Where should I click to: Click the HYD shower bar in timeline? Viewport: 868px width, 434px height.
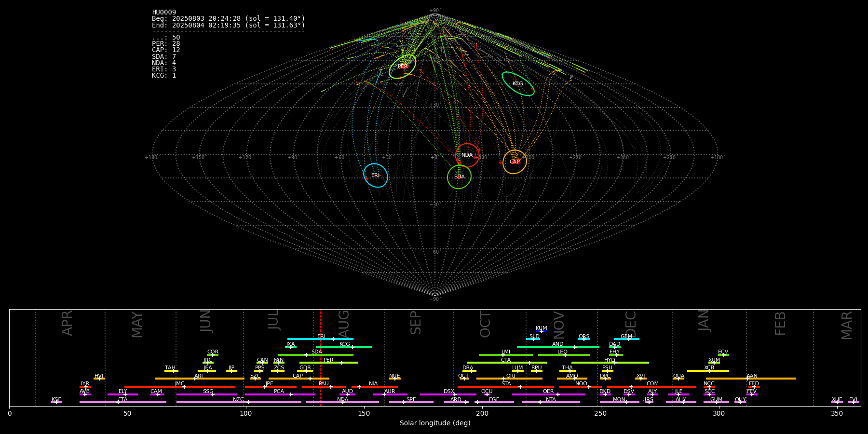[610, 363]
